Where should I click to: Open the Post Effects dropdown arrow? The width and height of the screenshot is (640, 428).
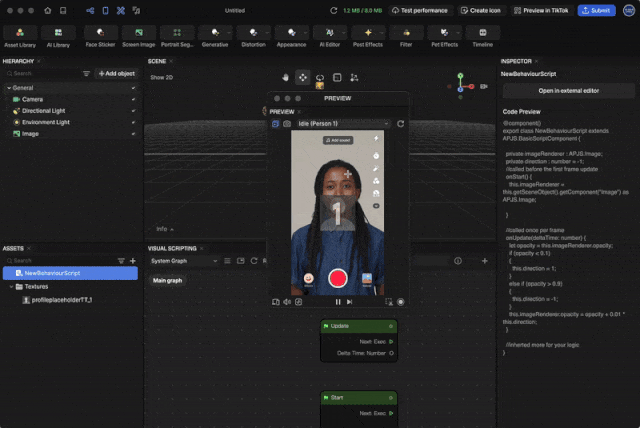(382, 33)
